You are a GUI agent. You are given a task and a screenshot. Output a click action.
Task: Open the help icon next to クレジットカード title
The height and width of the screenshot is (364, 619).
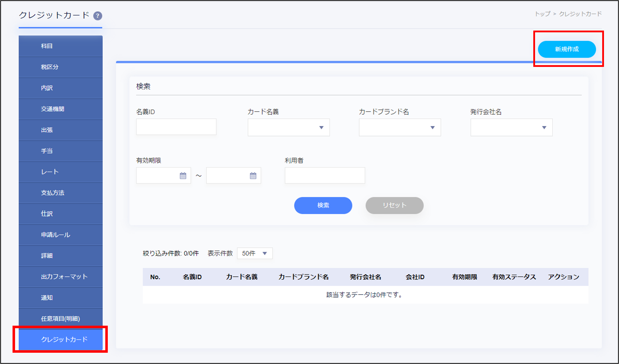tap(98, 16)
